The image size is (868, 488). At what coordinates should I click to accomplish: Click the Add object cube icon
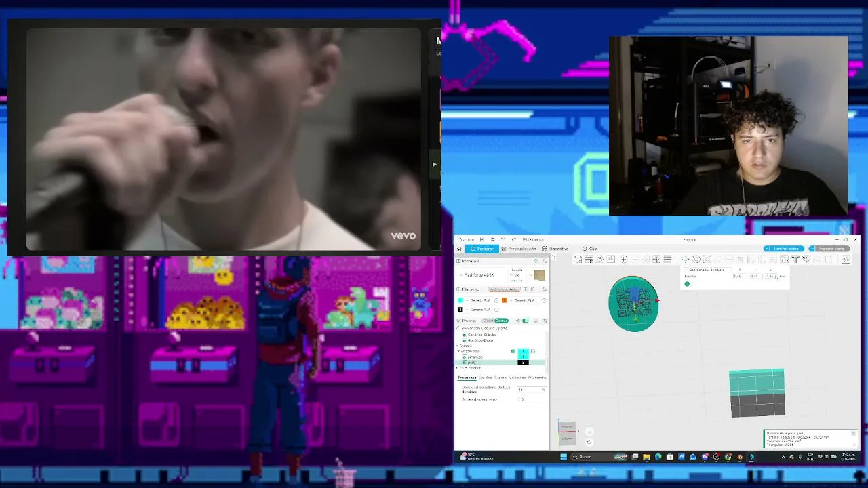point(578,259)
